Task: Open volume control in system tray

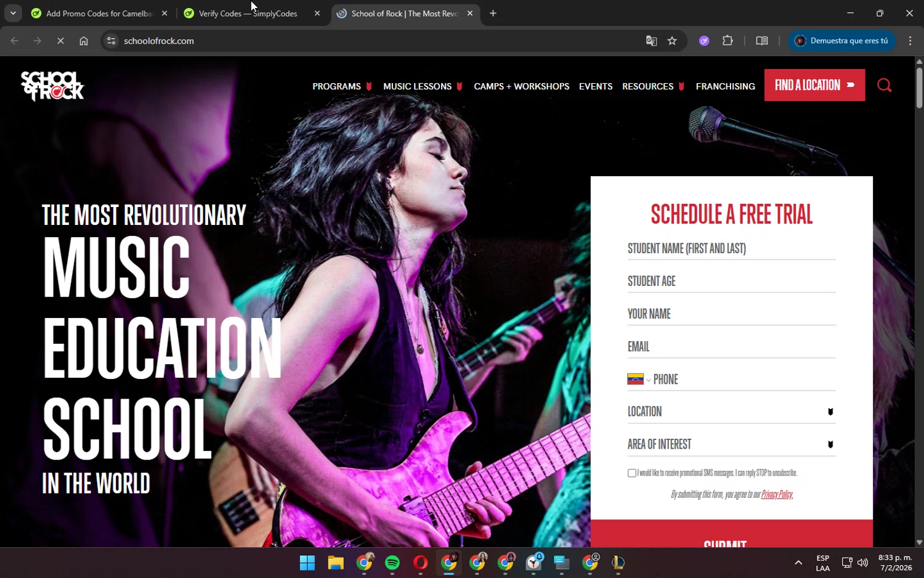Action: (862, 563)
